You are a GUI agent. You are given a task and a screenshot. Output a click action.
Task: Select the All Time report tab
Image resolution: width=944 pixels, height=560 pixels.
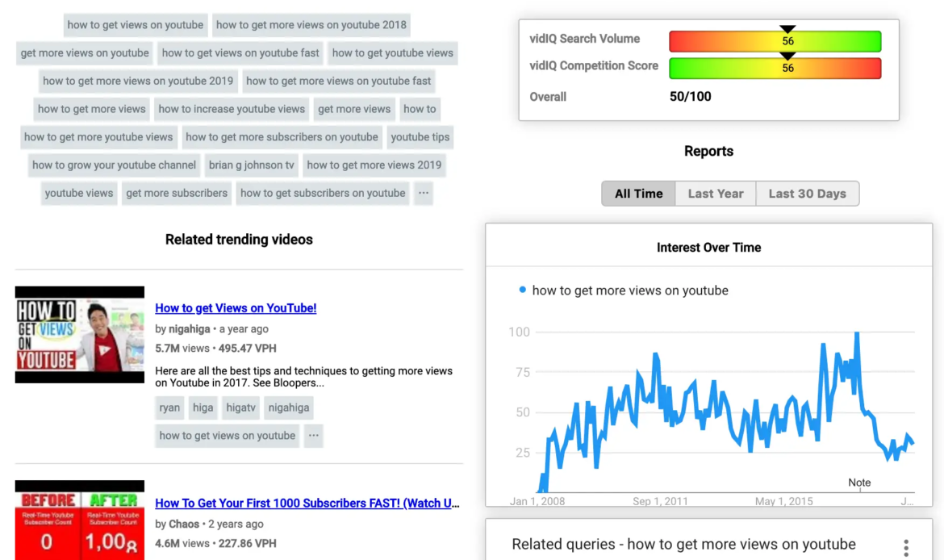point(638,194)
